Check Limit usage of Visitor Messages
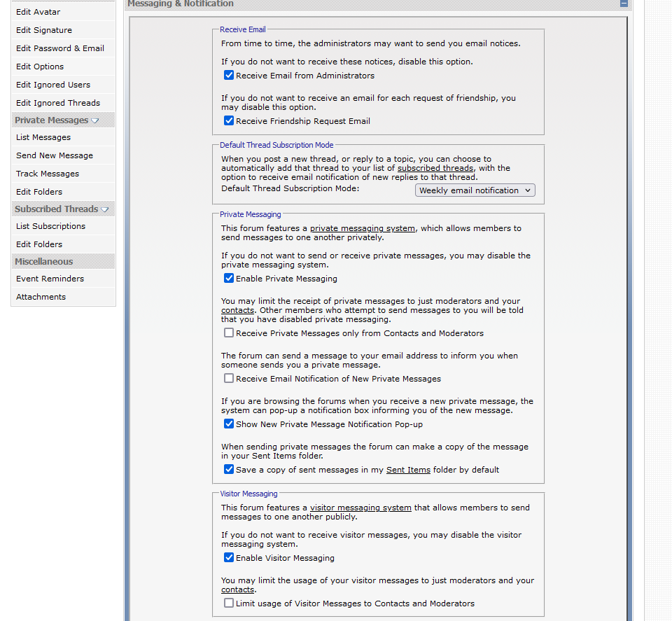Image resolution: width=672 pixels, height=621 pixels. [x=229, y=603]
